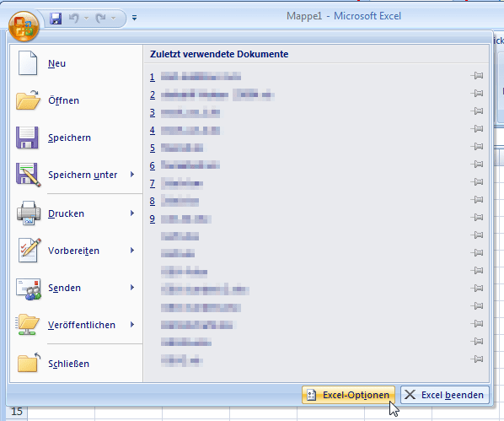Expand the Vorbereiten submenu arrow
The image size is (504, 421).
[132, 251]
